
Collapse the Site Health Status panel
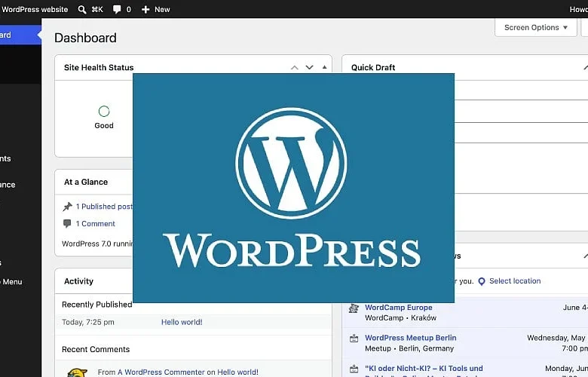324,68
